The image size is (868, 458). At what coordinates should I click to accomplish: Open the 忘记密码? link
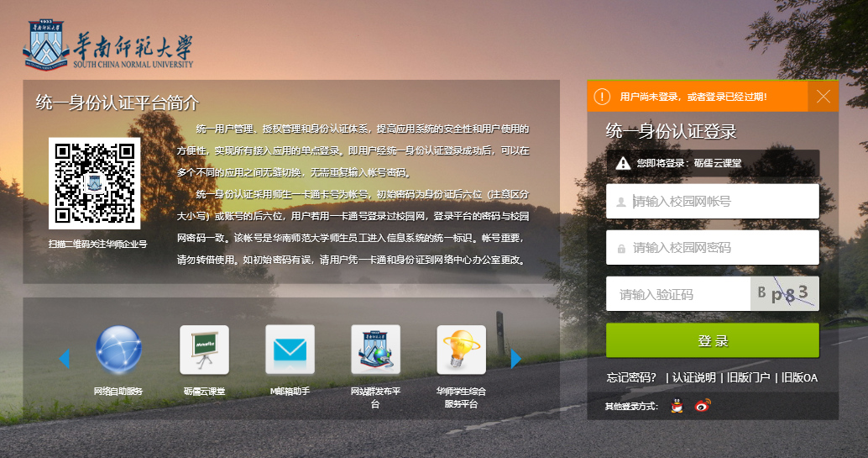click(x=631, y=377)
